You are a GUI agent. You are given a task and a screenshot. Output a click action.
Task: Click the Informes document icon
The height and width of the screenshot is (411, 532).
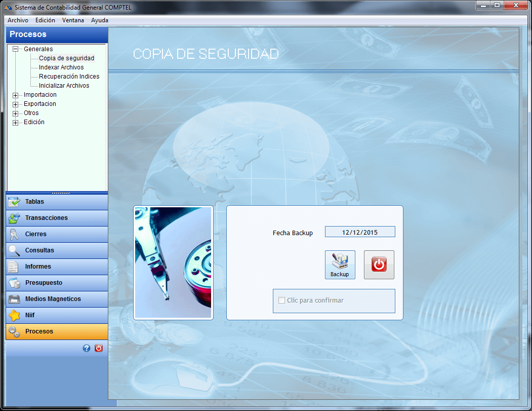[13, 267]
